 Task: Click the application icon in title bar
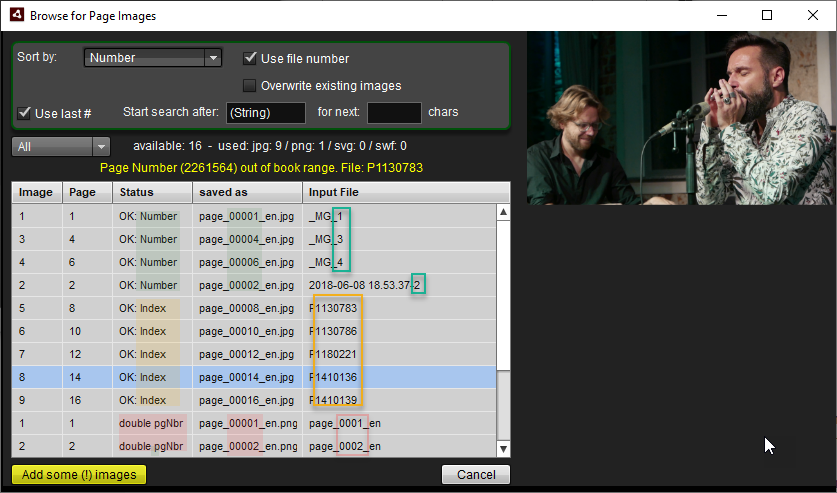click(x=17, y=15)
